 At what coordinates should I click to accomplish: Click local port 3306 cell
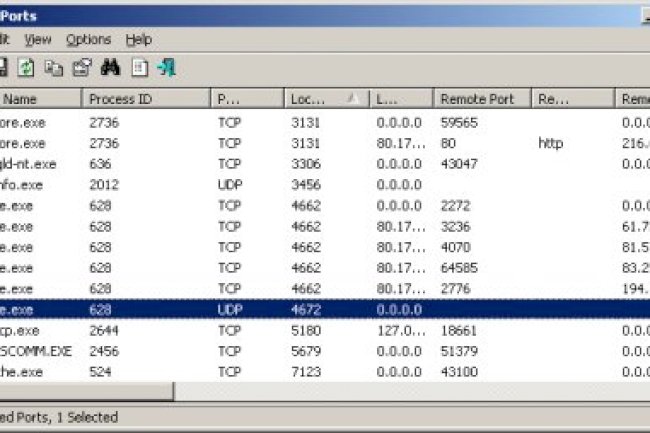[306, 164]
